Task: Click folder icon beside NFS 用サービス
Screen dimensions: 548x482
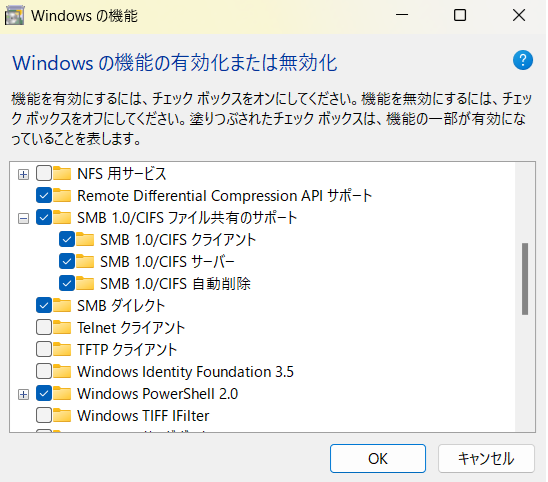Action: click(62, 173)
